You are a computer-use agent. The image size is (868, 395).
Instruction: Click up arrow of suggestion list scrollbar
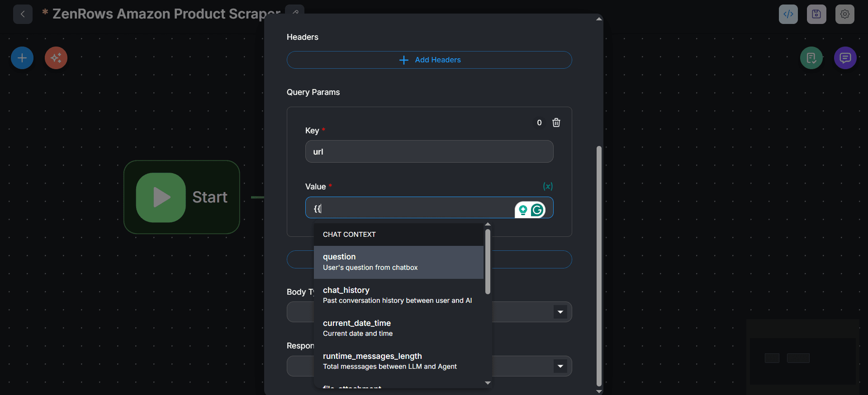(488, 225)
